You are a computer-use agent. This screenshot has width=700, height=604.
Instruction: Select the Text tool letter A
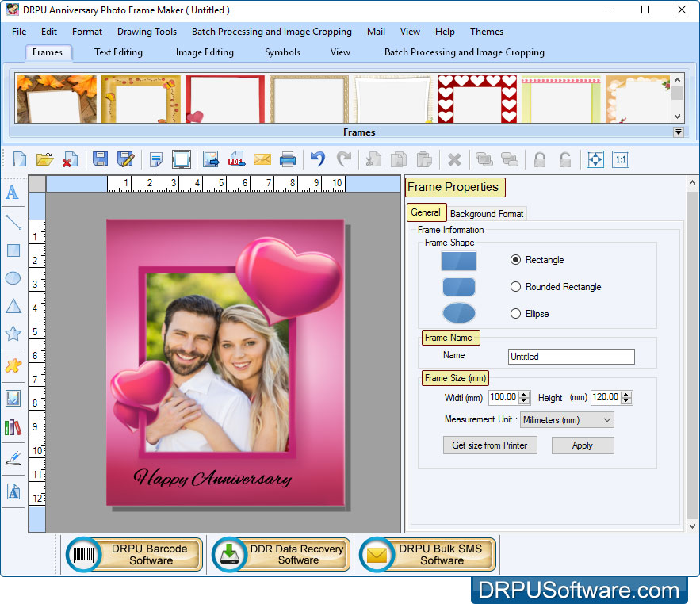[13, 193]
